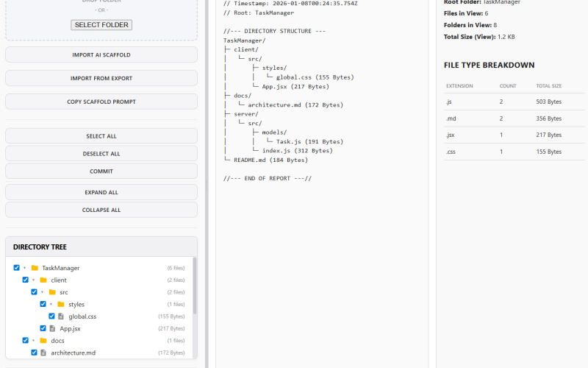Screen dimensions: 588x368
Task: Click the Commit button
Action: click(101, 171)
